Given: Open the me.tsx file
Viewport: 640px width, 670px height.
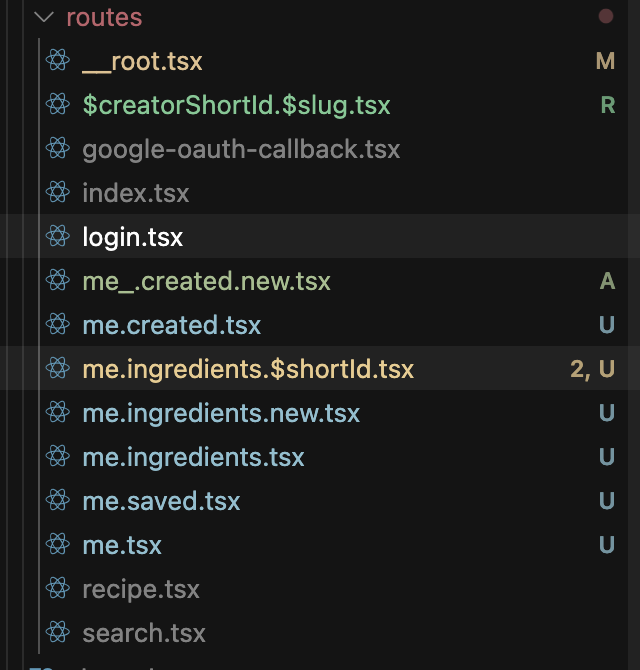Looking at the screenshot, I should (122, 545).
